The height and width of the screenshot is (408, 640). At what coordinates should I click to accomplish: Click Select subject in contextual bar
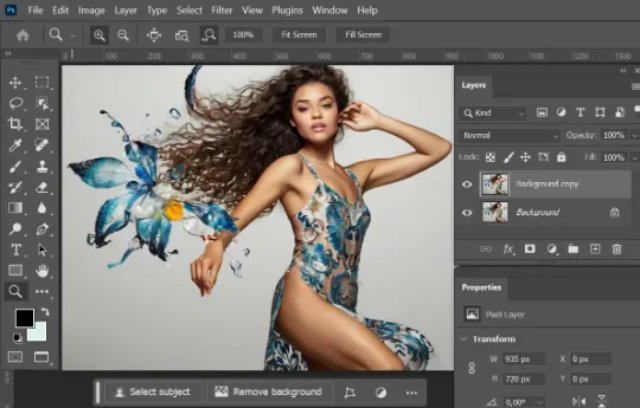tap(153, 392)
